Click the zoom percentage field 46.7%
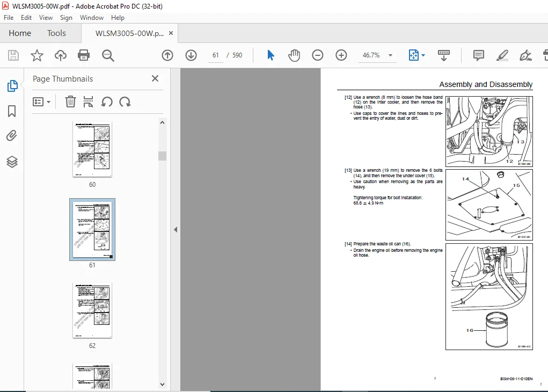The height and width of the screenshot is (392, 548). click(371, 55)
